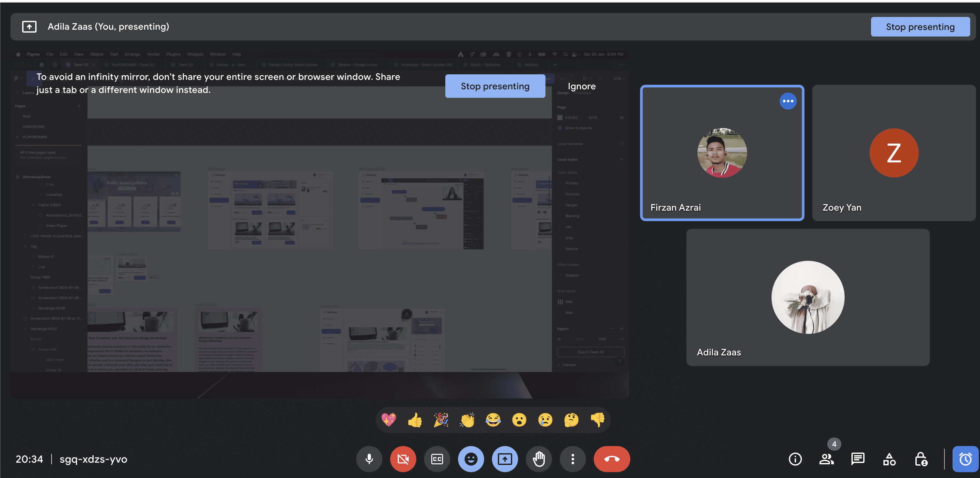Click the blue timer icon

click(x=965, y=459)
